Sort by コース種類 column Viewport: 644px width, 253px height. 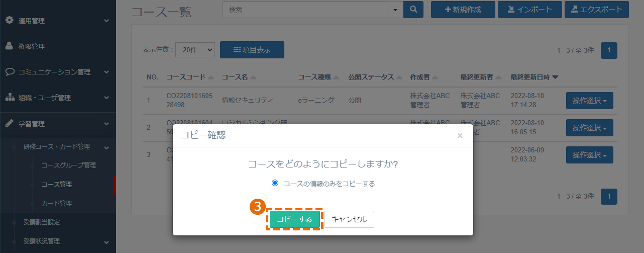coord(319,77)
